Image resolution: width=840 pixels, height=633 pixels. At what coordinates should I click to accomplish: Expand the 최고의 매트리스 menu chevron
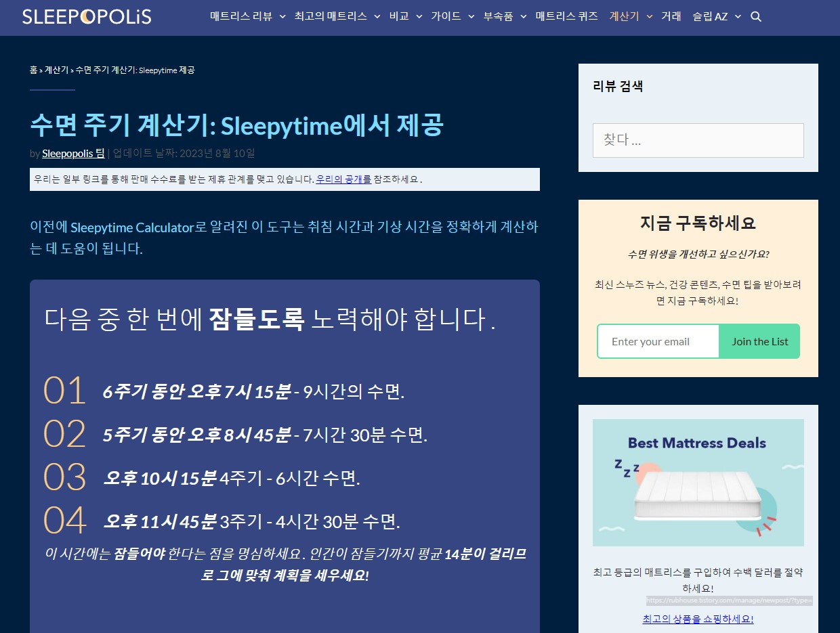pos(377,17)
